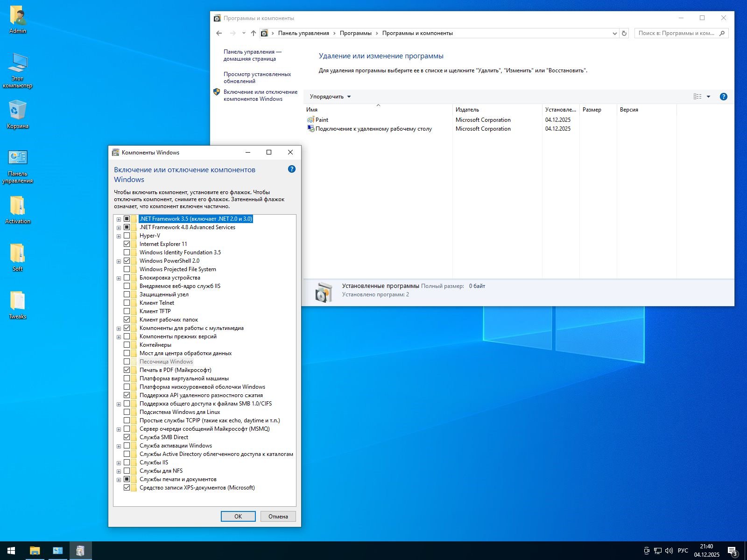Click the search box in Programs window
Viewport: 747px width, 560px height.
[x=677, y=33]
